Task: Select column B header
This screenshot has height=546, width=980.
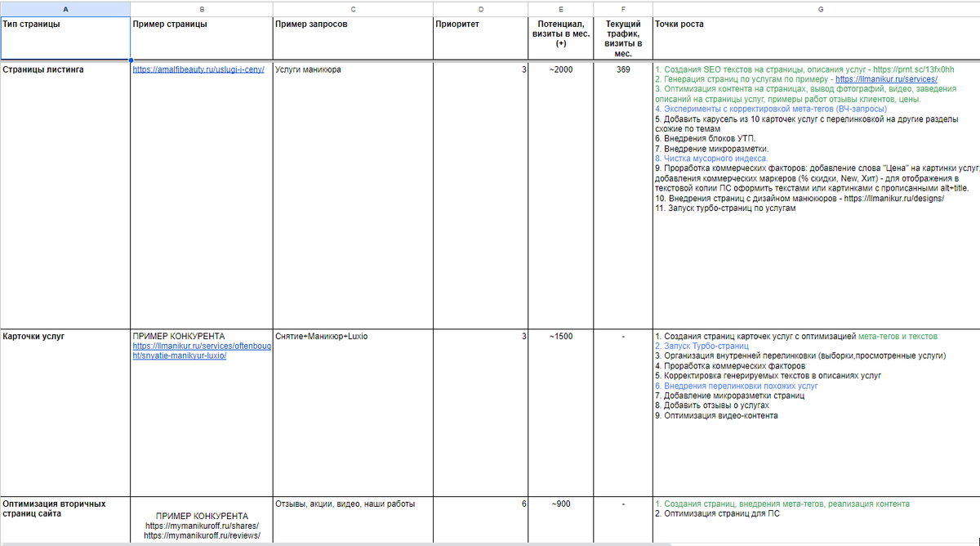Action: tap(202, 9)
